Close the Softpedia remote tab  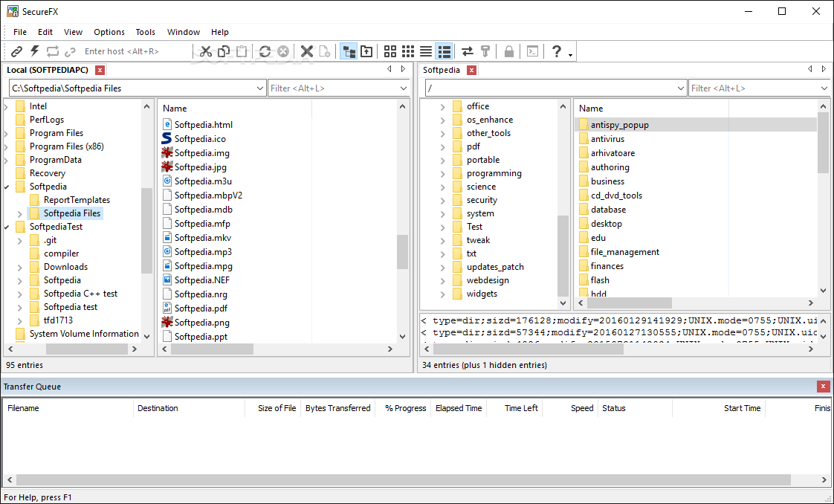pos(471,70)
